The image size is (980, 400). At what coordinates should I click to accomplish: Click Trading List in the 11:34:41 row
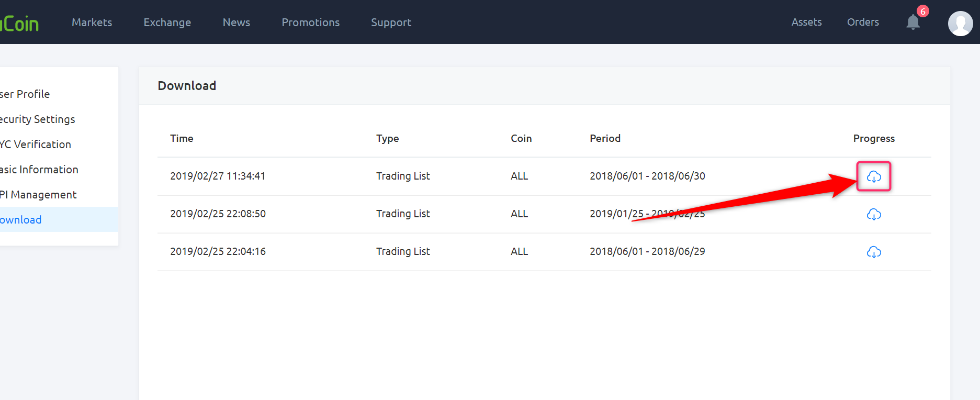coord(403,176)
